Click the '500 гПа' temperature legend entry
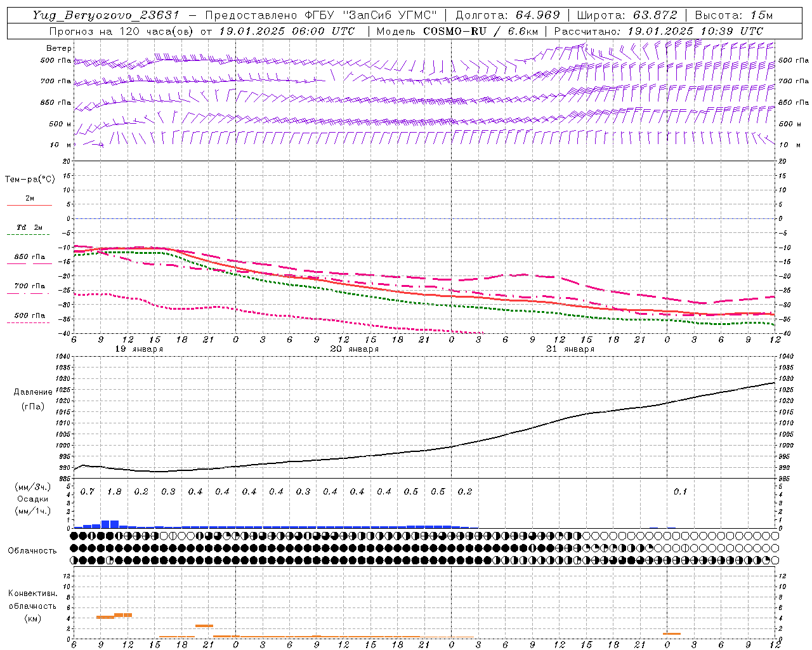This screenshot has width=812, height=650. coord(30,315)
